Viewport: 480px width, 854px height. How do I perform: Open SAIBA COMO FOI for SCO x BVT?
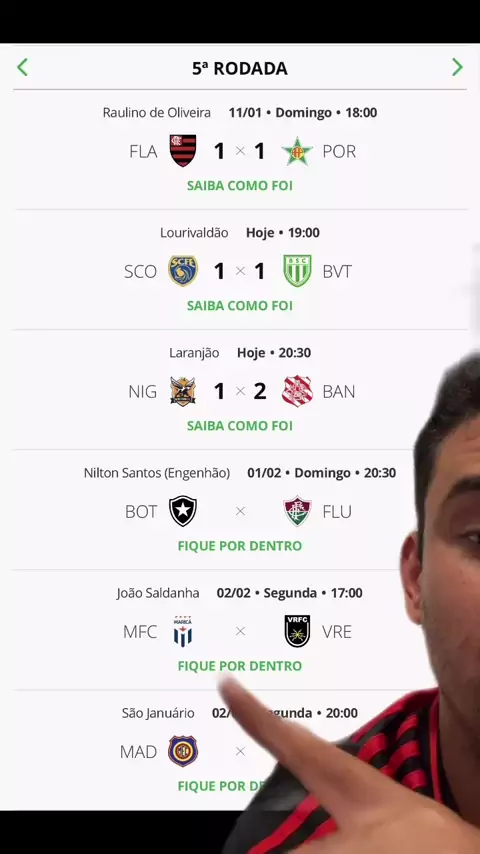click(240, 306)
